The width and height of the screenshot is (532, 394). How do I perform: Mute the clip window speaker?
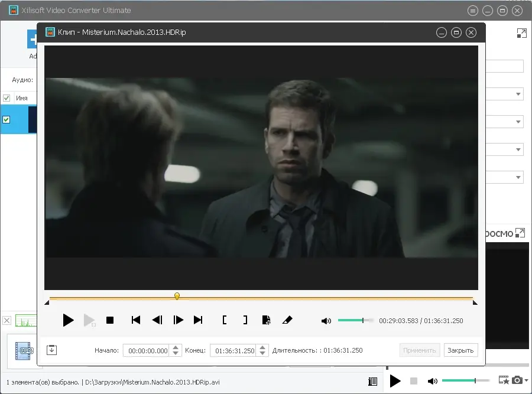[326, 321]
